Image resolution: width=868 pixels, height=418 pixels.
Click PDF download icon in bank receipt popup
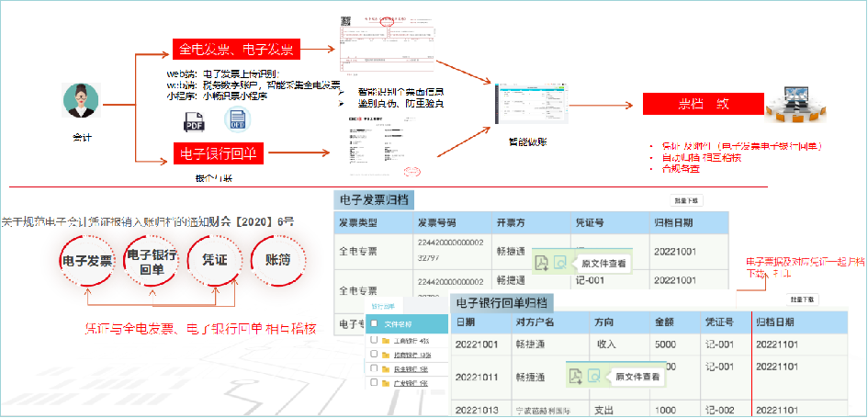[576, 377]
